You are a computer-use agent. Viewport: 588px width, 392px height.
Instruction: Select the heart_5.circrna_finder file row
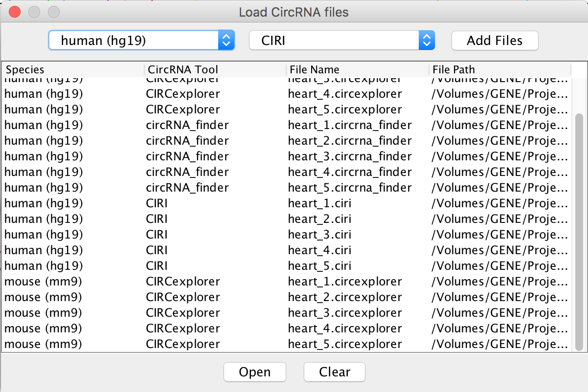pyautogui.click(x=349, y=188)
